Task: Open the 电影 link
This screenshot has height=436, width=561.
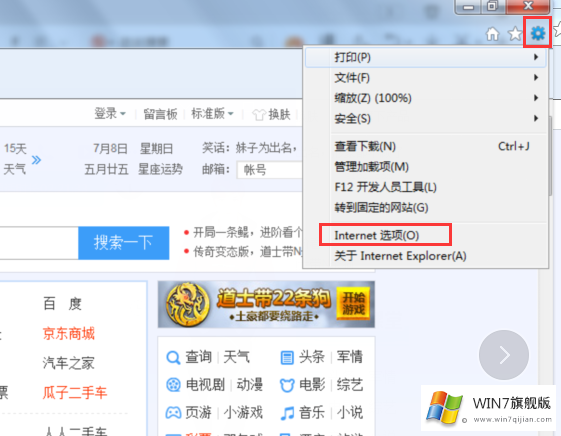Action: pyautogui.click(x=312, y=385)
